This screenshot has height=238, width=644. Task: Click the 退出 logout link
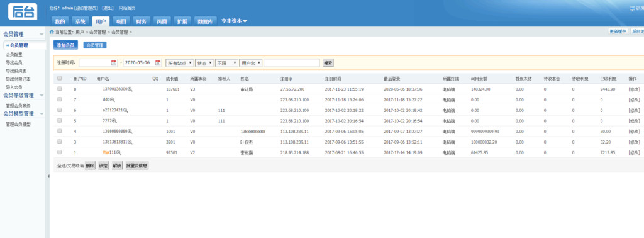108,8
